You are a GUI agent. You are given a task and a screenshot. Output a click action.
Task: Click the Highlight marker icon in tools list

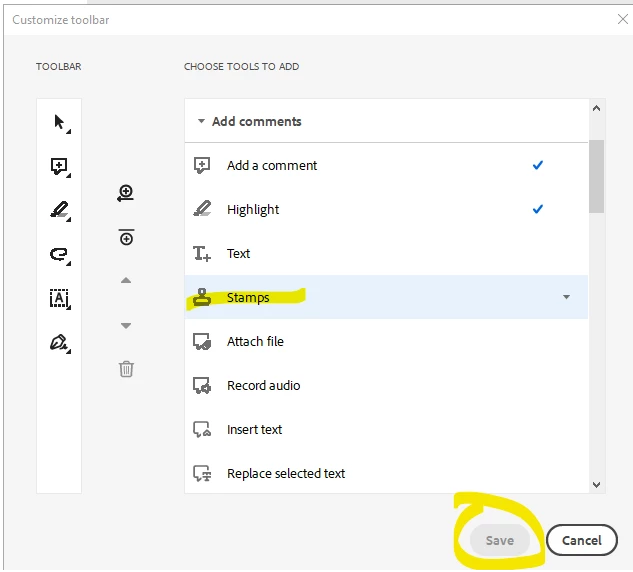(202, 209)
